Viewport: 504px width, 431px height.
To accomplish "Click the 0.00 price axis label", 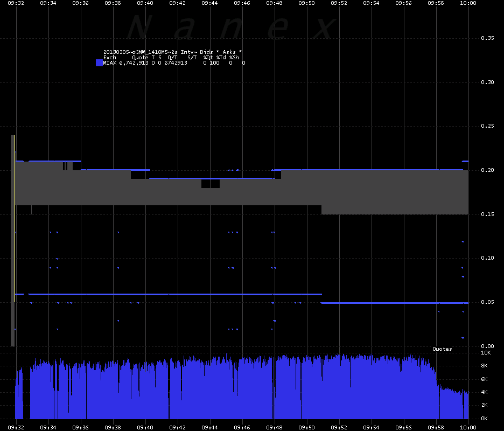I will pyautogui.click(x=488, y=346).
